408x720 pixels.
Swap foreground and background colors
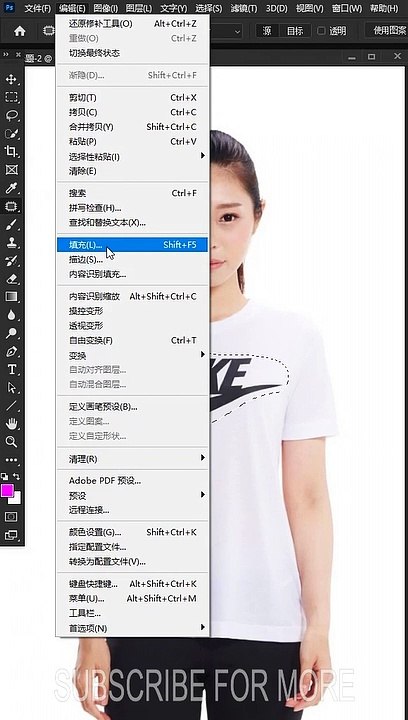click(17, 476)
